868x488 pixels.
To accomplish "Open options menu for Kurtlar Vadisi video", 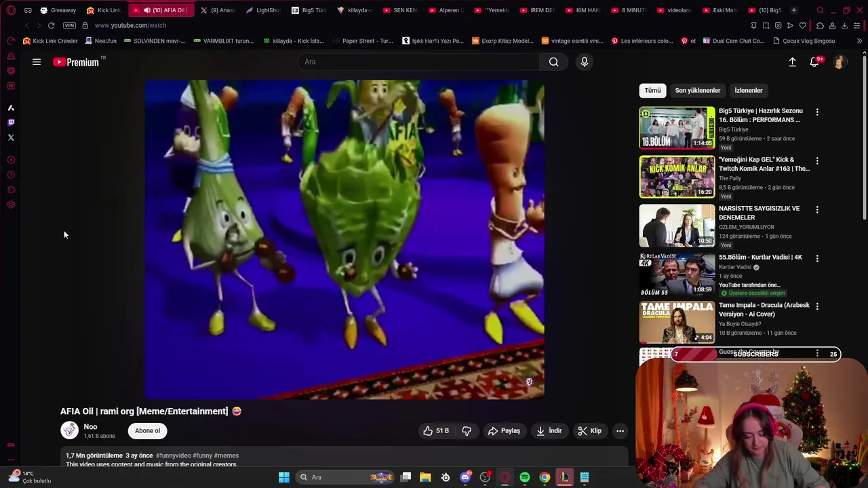I will [x=817, y=259].
